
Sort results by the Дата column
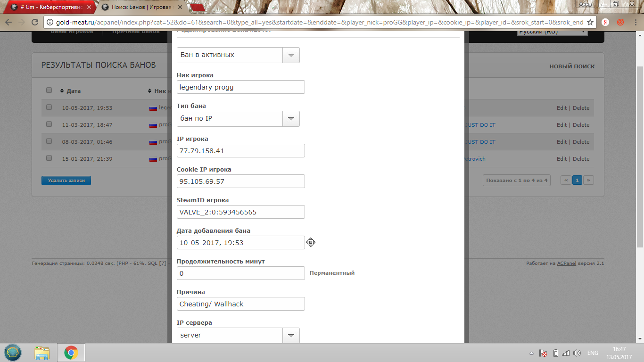pyautogui.click(x=70, y=91)
